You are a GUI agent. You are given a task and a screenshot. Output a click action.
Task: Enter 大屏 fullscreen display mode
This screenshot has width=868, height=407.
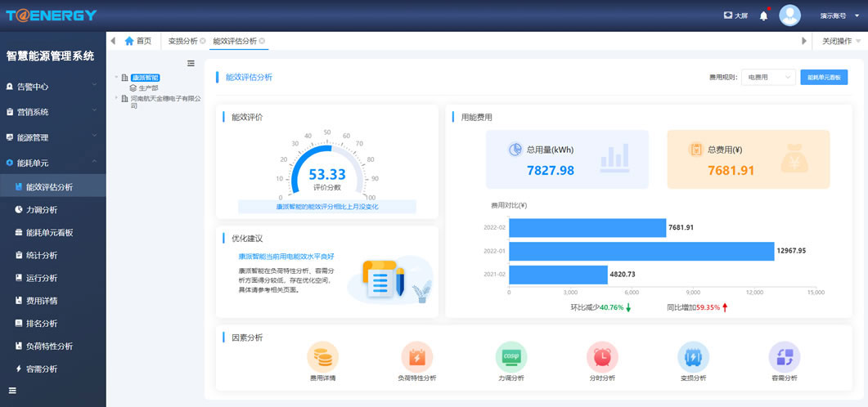point(735,16)
